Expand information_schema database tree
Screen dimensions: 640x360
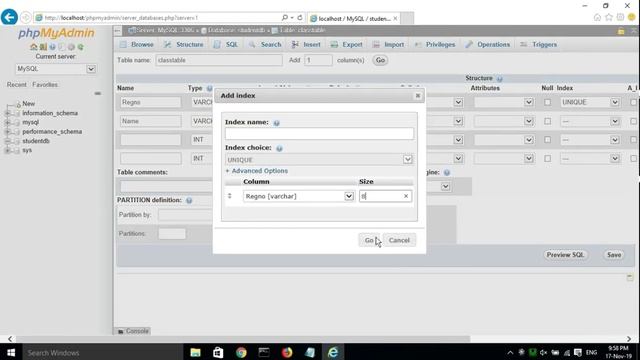(7, 113)
